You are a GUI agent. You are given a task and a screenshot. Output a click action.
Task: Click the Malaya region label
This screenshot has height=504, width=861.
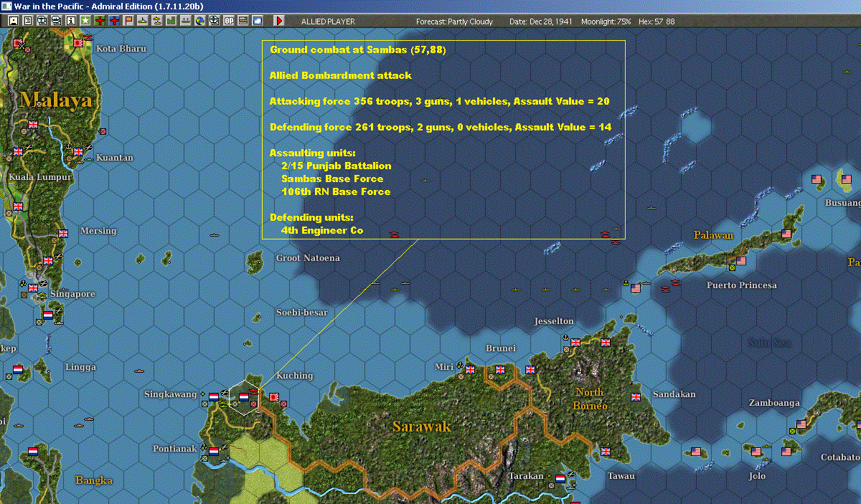click(56, 100)
